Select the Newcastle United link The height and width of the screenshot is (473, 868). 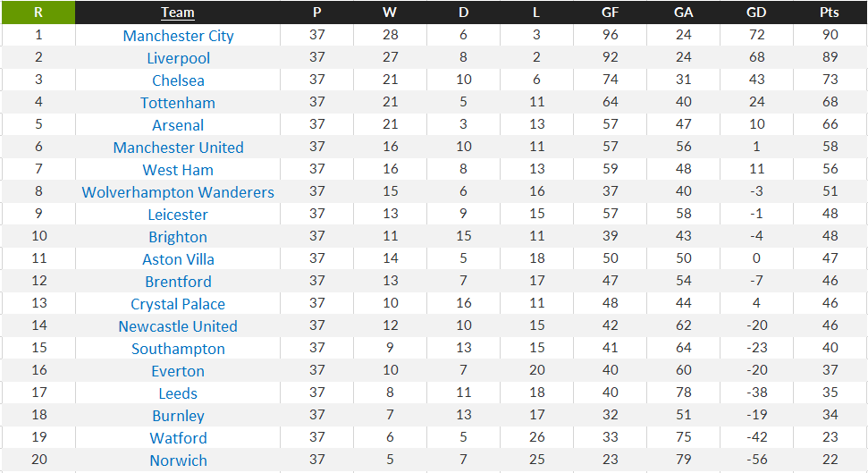178,326
